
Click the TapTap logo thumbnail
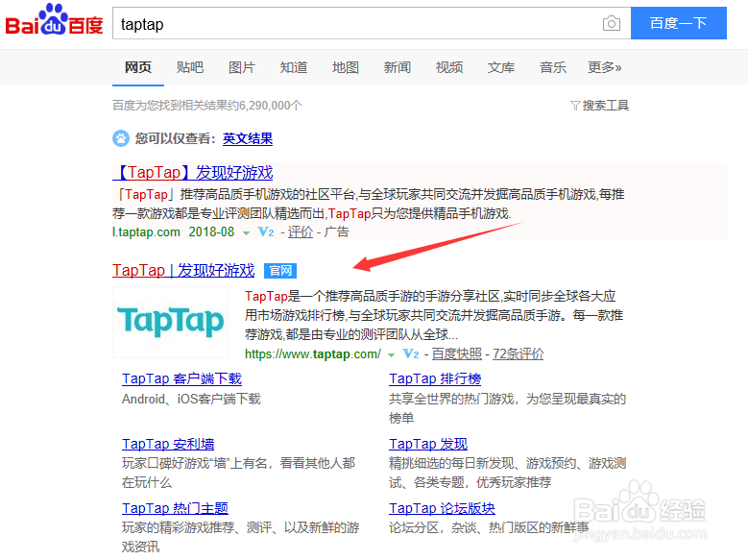pyautogui.click(x=170, y=322)
